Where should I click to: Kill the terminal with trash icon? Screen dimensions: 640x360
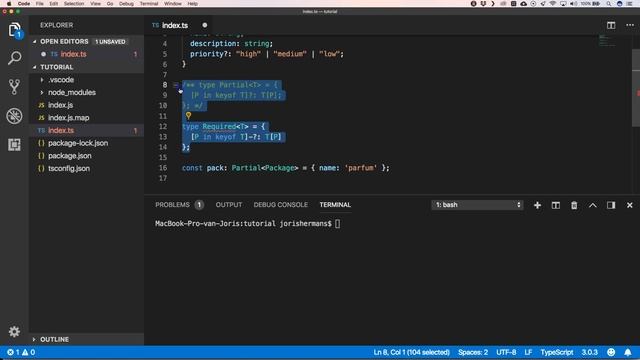(x=574, y=205)
